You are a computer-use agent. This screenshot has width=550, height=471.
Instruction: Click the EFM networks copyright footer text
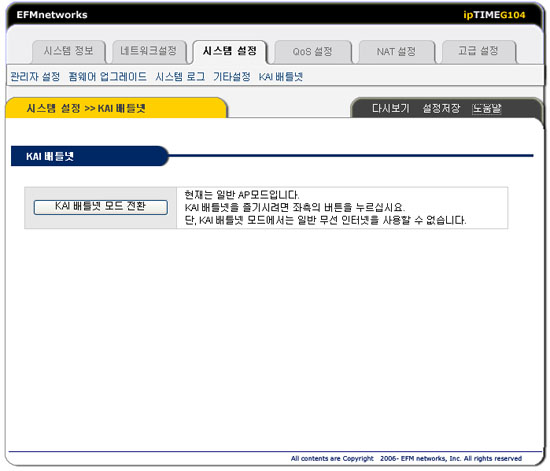click(406, 458)
